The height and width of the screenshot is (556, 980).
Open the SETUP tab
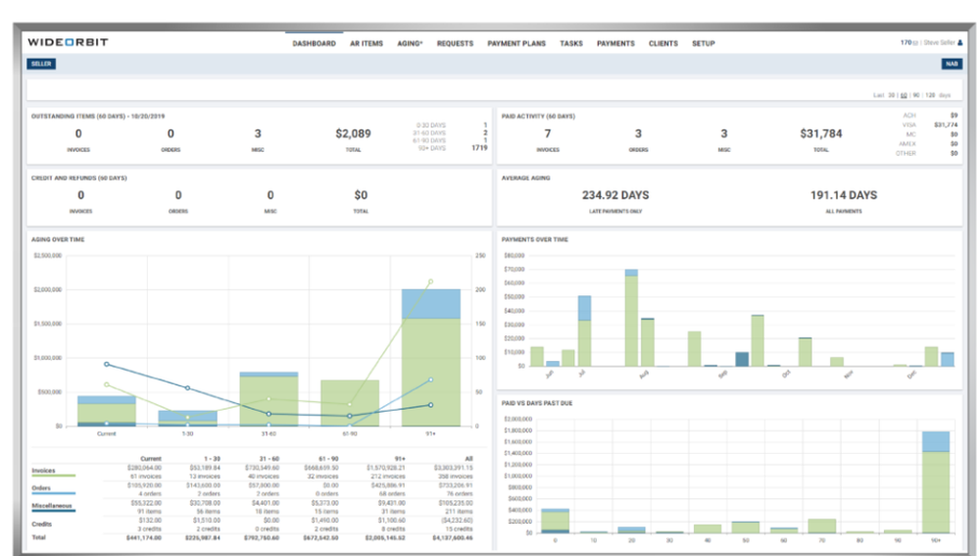pos(703,44)
